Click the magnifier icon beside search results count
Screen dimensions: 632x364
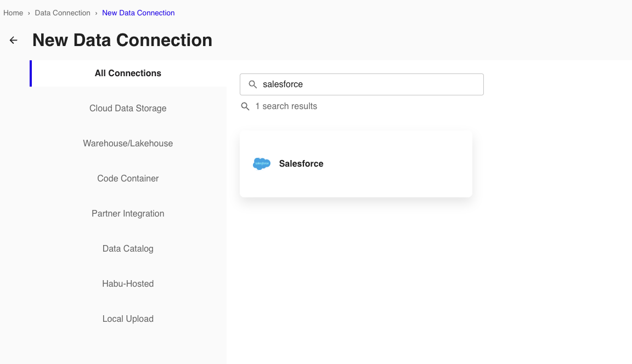click(245, 106)
